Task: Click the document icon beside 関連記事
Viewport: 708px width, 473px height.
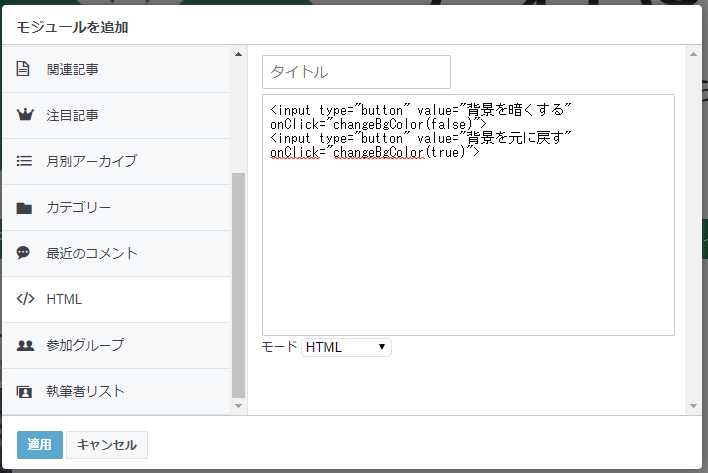Action: [x=23, y=69]
